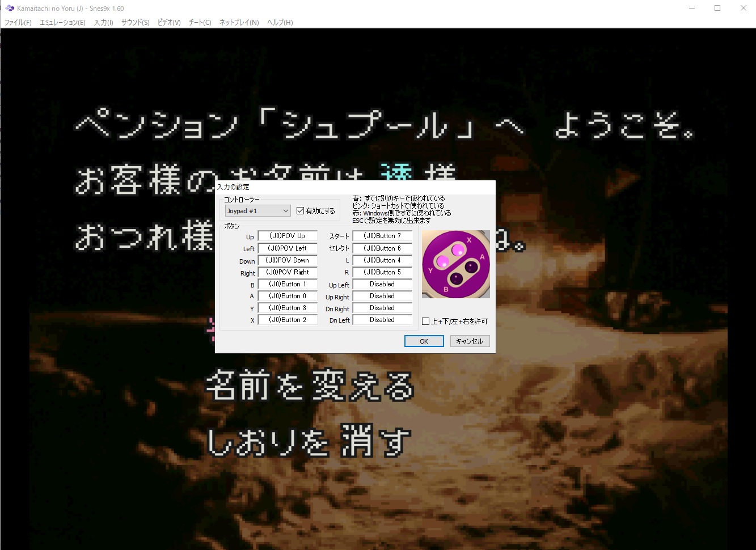This screenshot has width=756, height=550.
Task: Select the L shoulder binding field
Action: 382,260
